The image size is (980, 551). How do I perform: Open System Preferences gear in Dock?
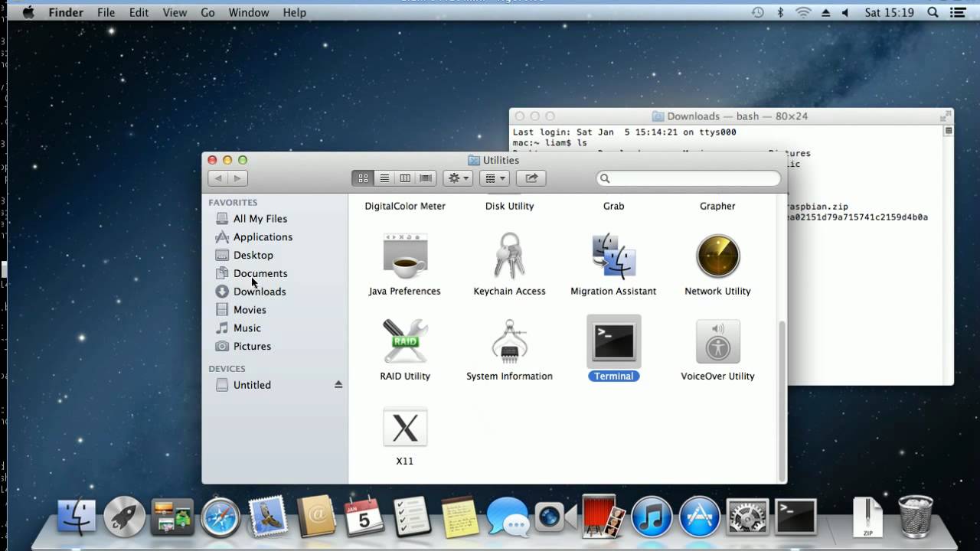point(747,517)
